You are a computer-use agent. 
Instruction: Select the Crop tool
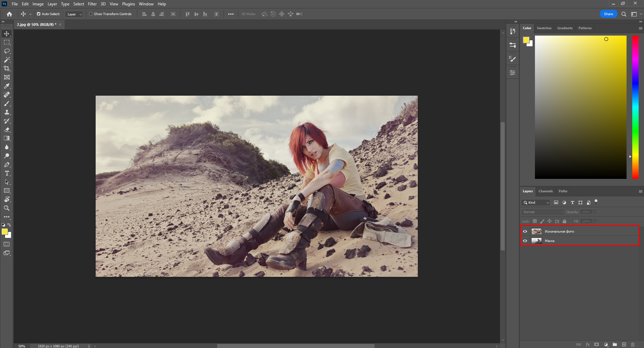click(7, 68)
